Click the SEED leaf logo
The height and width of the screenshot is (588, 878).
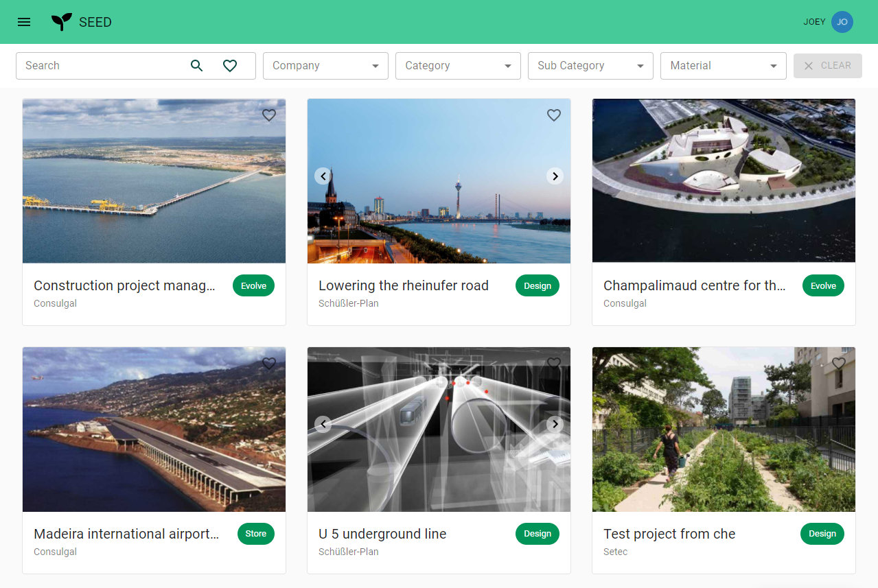click(62, 22)
